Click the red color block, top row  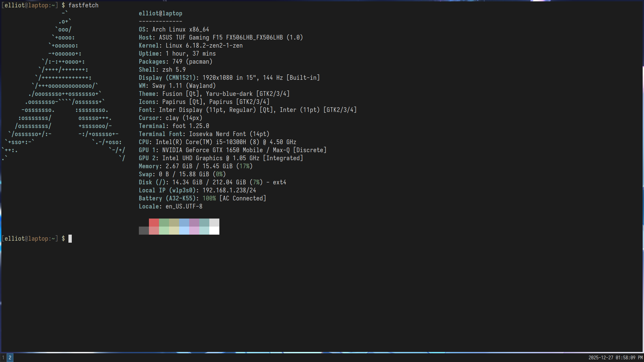(154, 223)
